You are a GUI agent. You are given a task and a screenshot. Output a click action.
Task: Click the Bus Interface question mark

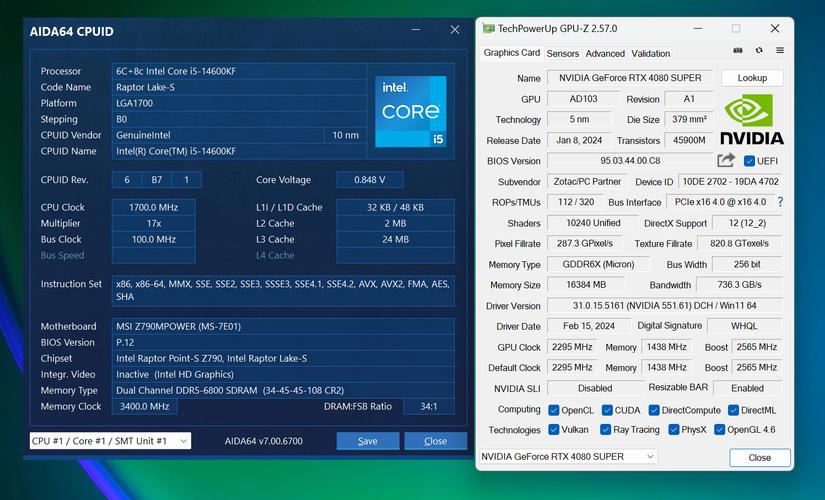tap(780, 203)
